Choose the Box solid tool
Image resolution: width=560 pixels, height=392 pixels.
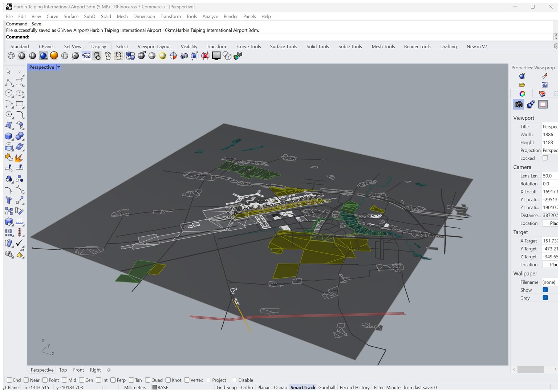pos(9,136)
